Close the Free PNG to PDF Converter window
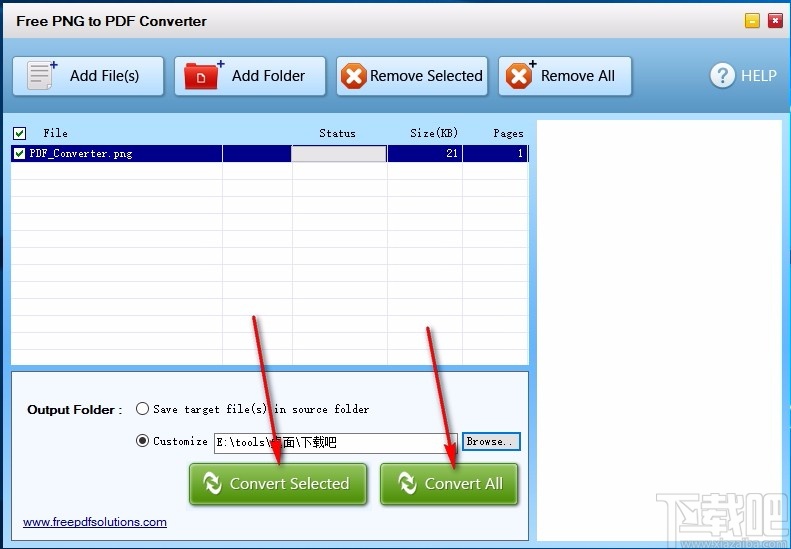The height and width of the screenshot is (549, 791). coord(775,21)
